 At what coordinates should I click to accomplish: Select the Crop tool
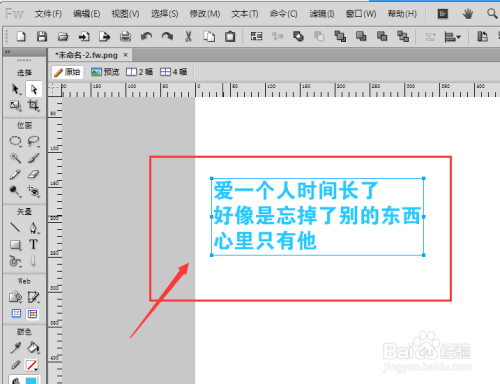[33, 106]
